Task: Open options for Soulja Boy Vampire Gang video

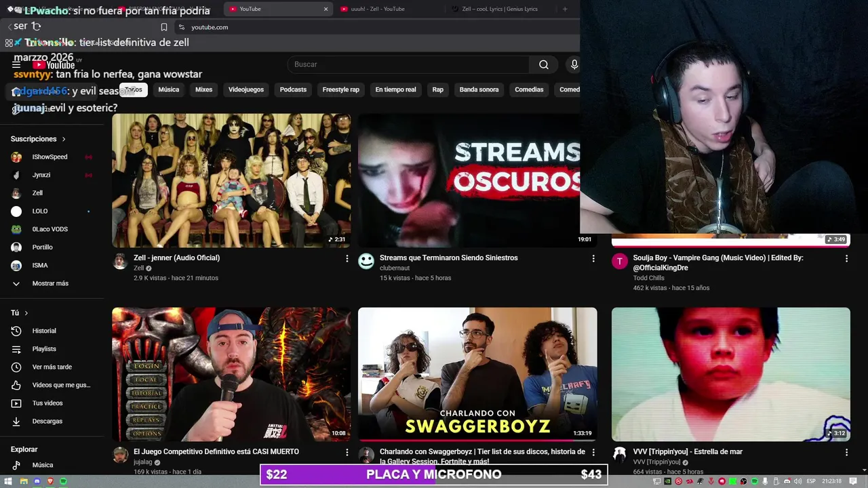Action: (x=846, y=258)
